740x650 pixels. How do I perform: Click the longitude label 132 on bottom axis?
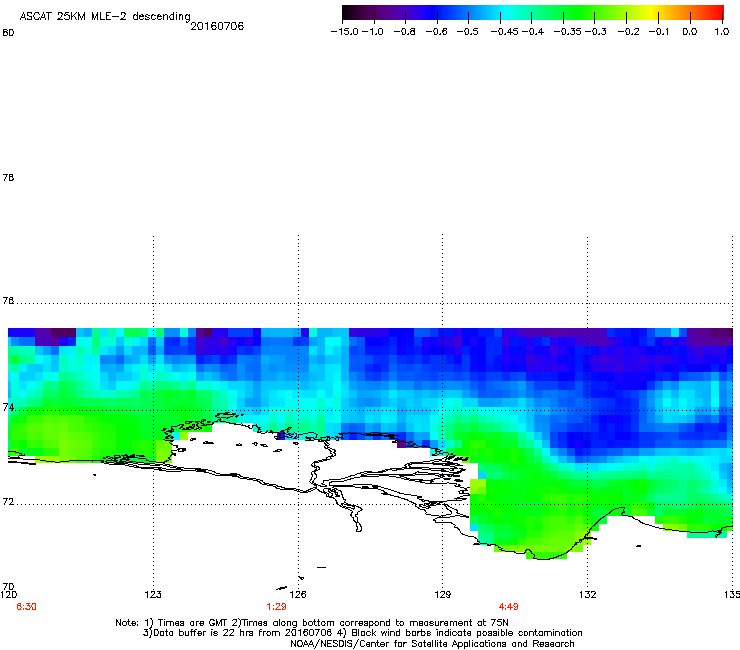tap(588, 594)
